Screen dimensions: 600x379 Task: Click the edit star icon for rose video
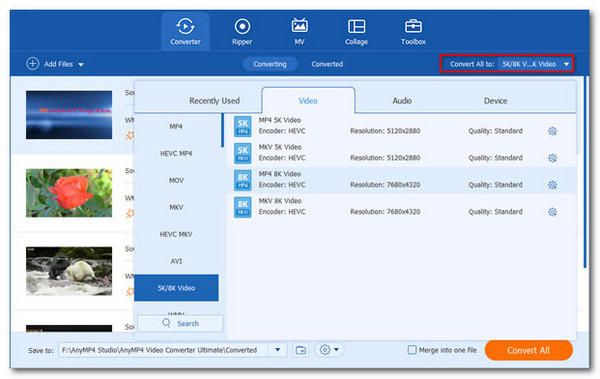click(130, 213)
